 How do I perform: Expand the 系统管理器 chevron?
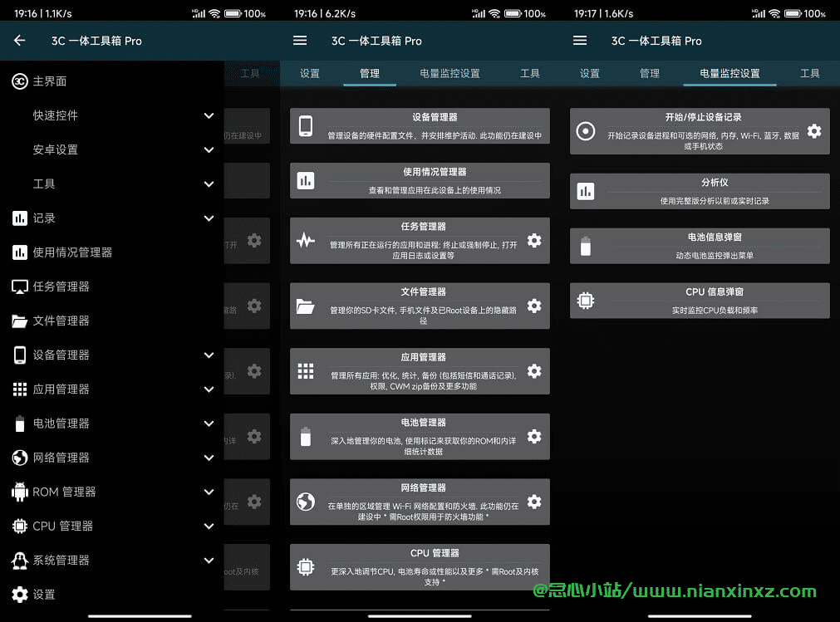209,561
